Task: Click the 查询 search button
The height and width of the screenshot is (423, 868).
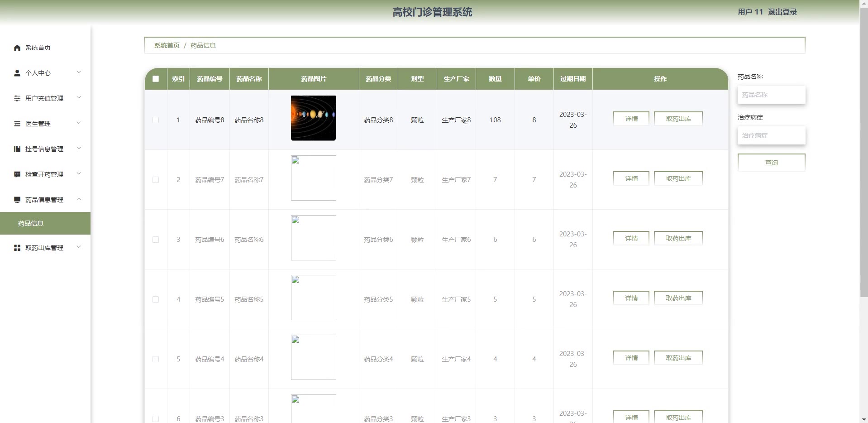Action: point(772,163)
